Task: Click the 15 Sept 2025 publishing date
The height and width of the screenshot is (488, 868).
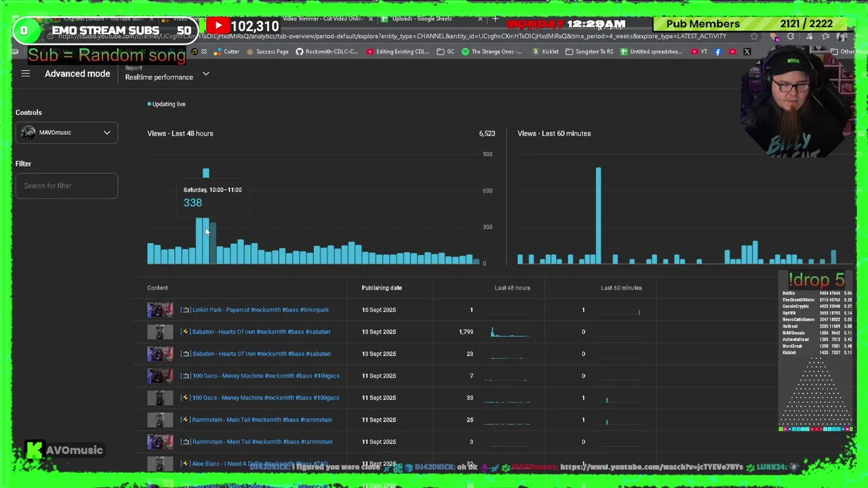Action: click(x=378, y=310)
